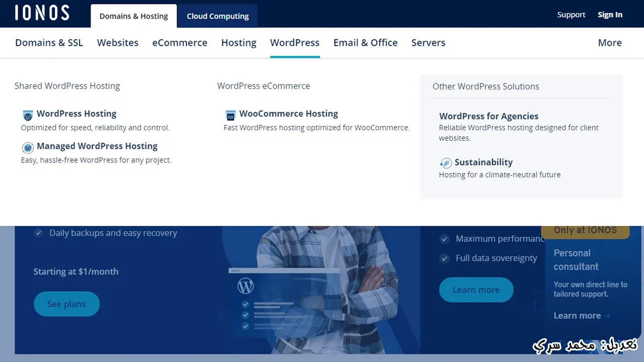Open WooCommerce Hosting link
644x362 pixels.
point(289,114)
